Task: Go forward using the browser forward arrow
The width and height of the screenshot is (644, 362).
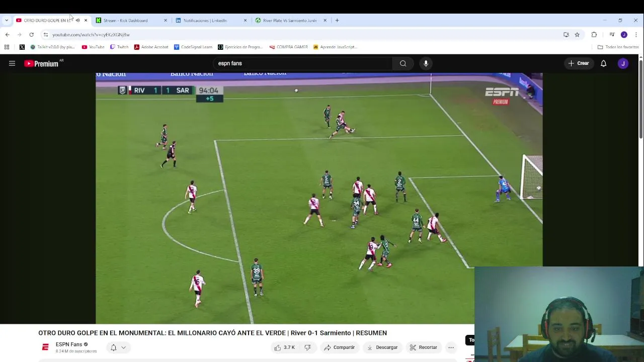Action: coord(19,35)
